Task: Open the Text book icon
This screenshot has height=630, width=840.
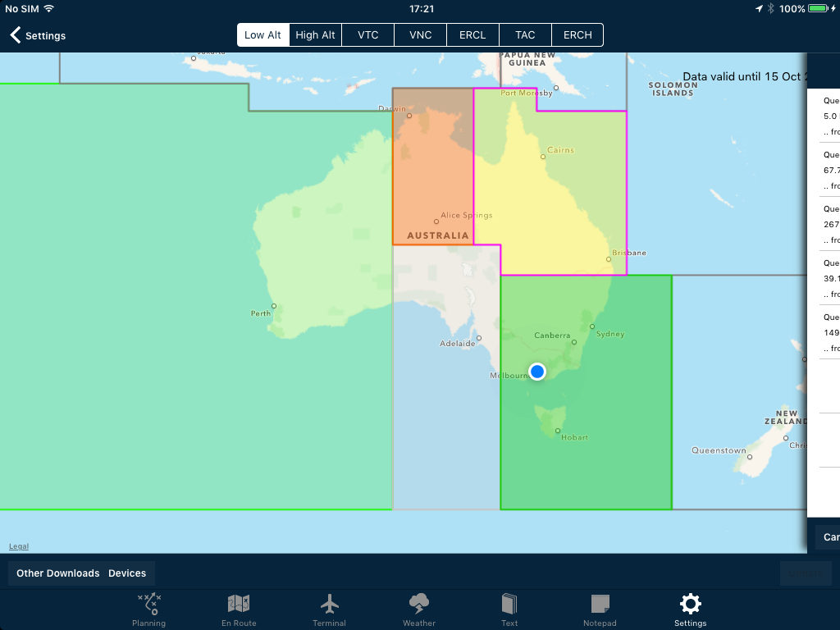Action: (509, 604)
